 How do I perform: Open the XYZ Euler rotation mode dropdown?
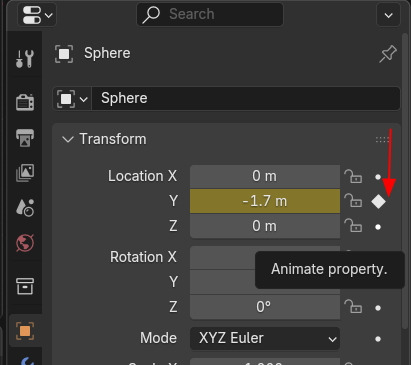point(265,338)
